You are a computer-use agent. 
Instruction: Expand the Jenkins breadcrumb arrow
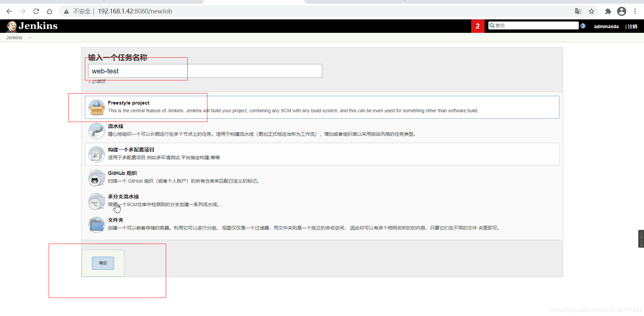[x=30, y=38]
